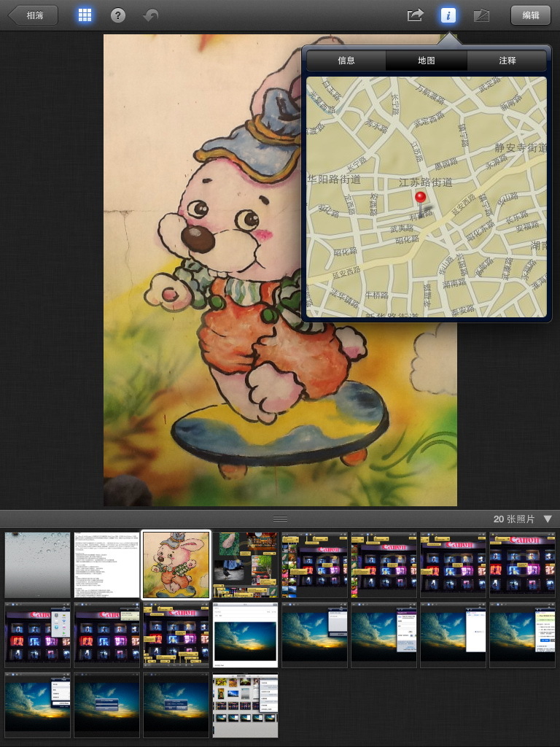Open the help question mark icon

[x=117, y=15]
